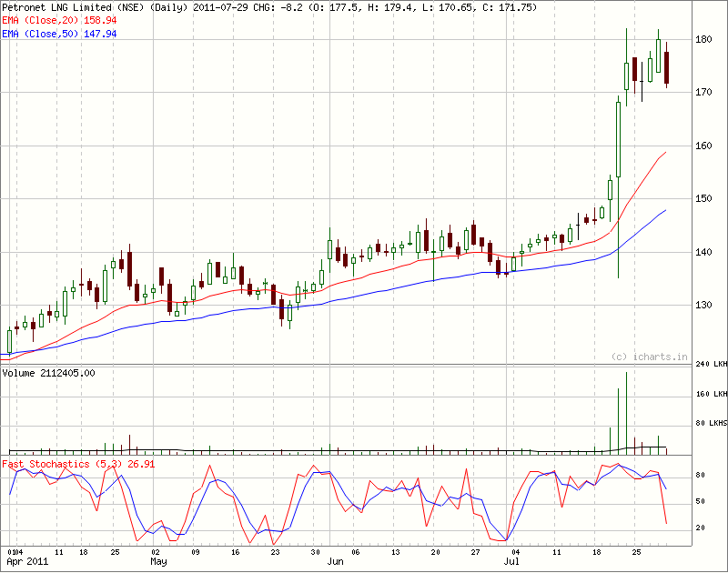Click the end of the blue EMA 50 line
Screen dimensions: 728x573
click(x=666, y=210)
